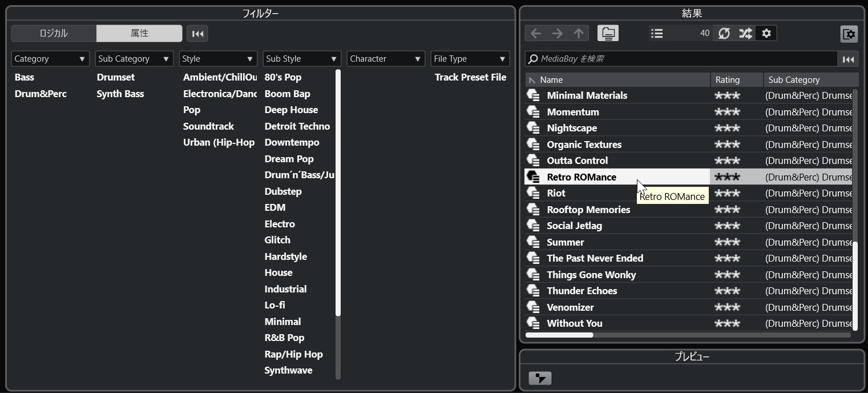Click preset icon of Riot

click(x=533, y=193)
